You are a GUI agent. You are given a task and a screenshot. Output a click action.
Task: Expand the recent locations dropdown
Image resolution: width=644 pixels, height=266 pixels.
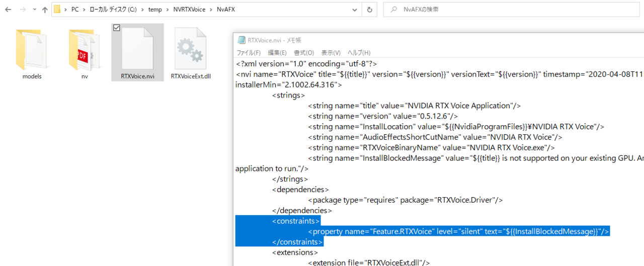tap(34, 10)
